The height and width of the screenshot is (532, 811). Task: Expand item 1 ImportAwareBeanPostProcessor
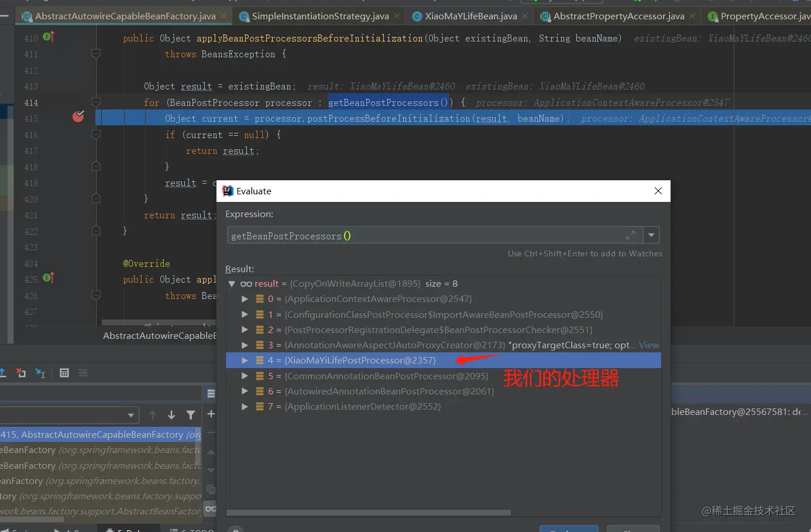(245, 314)
